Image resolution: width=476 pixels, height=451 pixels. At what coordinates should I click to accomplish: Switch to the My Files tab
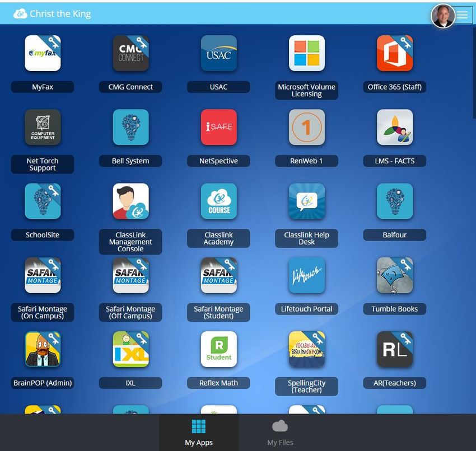280,433
